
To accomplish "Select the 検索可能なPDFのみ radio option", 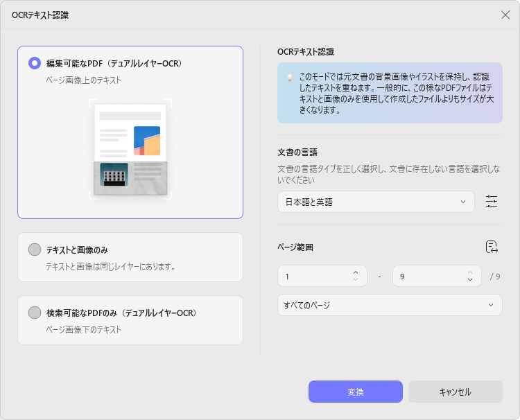I will [x=35, y=313].
